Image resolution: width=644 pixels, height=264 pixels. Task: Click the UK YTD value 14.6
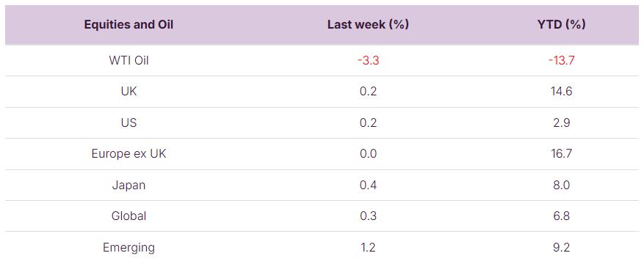tap(562, 92)
